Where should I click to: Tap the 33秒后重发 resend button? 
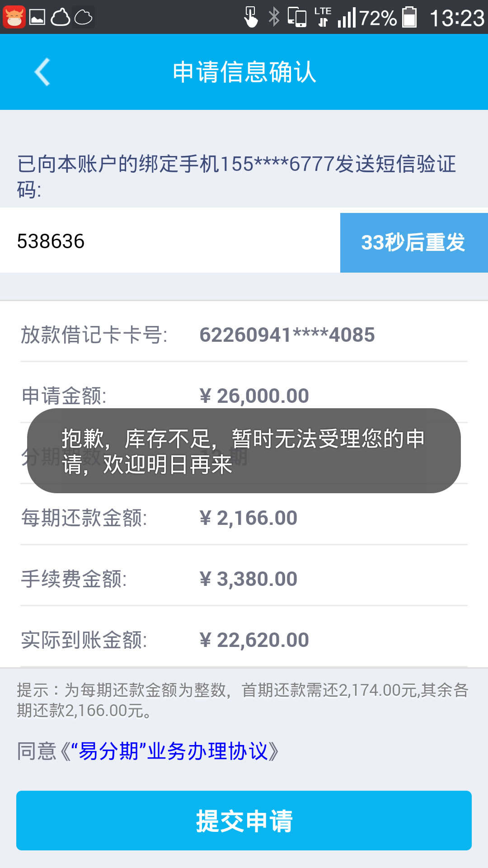pos(414,242)
